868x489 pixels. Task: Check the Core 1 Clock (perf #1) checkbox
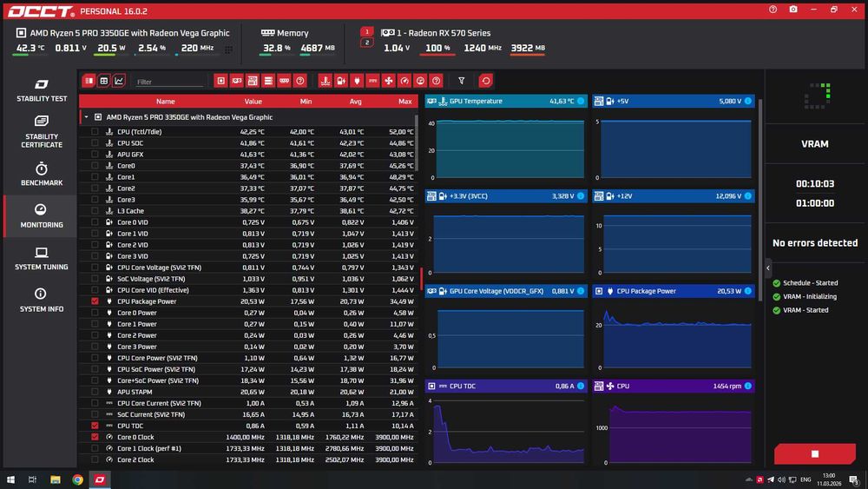click(95, 448)
